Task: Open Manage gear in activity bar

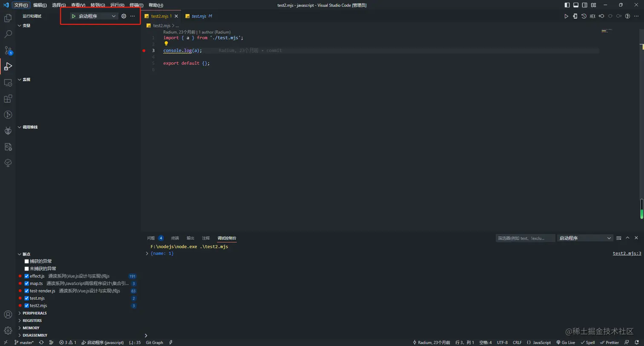Action: tap(8, 331)
